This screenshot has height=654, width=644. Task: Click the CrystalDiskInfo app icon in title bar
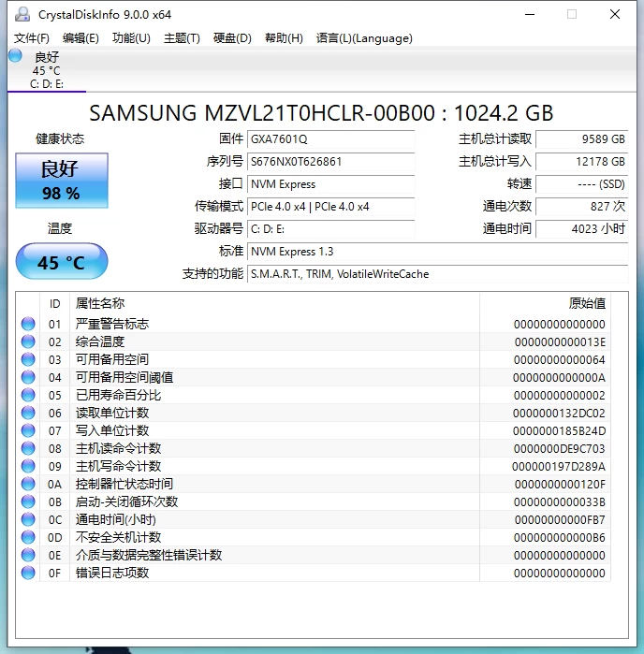pyautogui.click(x=22, y=15)
